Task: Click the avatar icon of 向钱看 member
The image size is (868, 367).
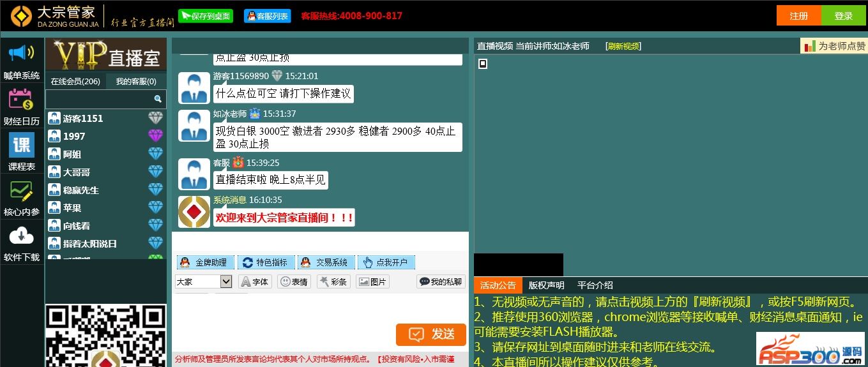Action: click(54, 225)
